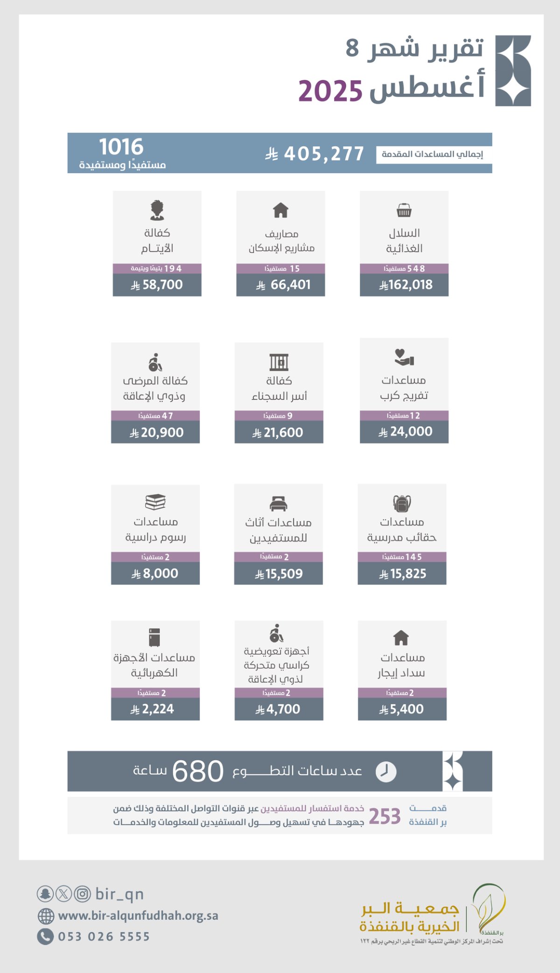The image size is (560, 973).
Task: Click the Snapchat icon in footer
Action: point(45,894)
